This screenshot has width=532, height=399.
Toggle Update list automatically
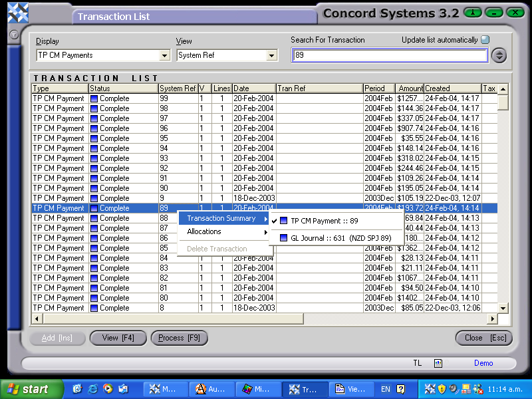[486, 39]
